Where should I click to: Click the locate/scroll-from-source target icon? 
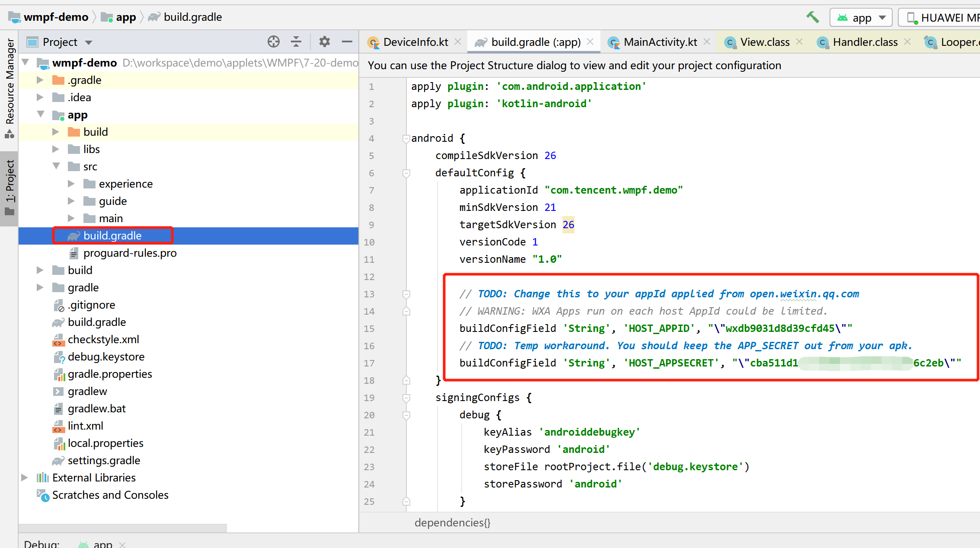[x=273, y=42]
